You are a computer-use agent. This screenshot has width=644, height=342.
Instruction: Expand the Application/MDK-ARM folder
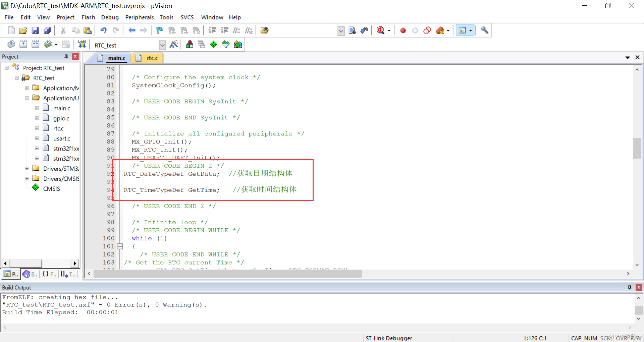pyautogui.click(x=27, y=88)
